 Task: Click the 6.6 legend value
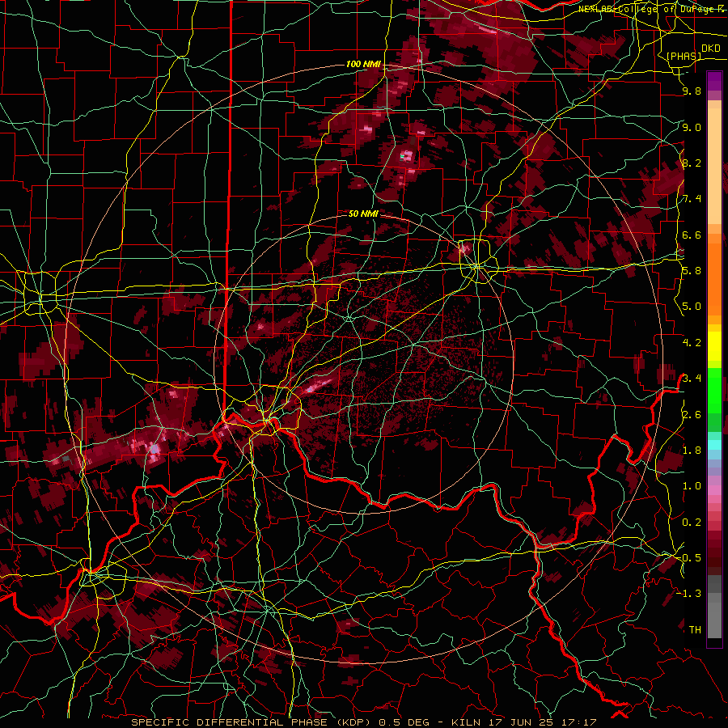[692, 235]
